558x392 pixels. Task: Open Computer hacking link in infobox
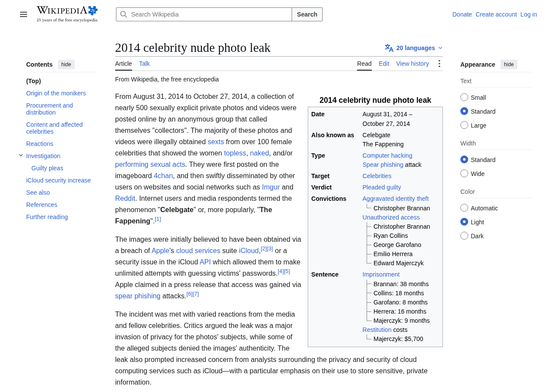click(x=387, y=155)
